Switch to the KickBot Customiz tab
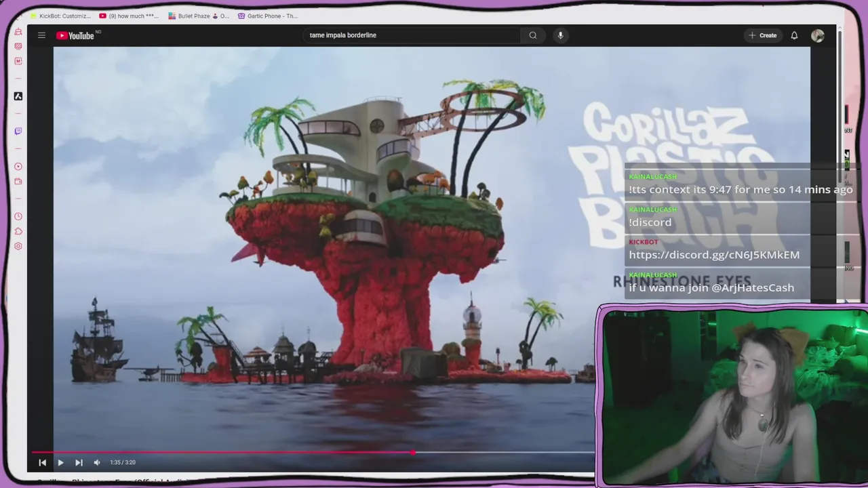 click(61, 16)
